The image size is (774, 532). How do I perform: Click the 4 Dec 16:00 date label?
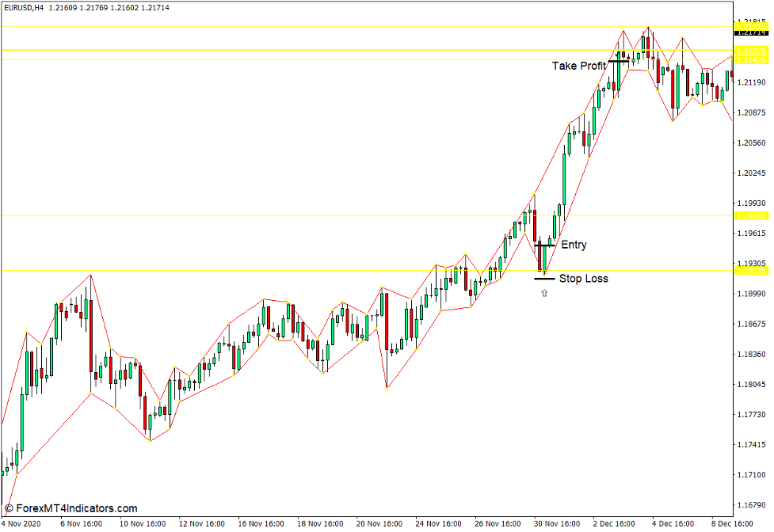coord(671,523)
